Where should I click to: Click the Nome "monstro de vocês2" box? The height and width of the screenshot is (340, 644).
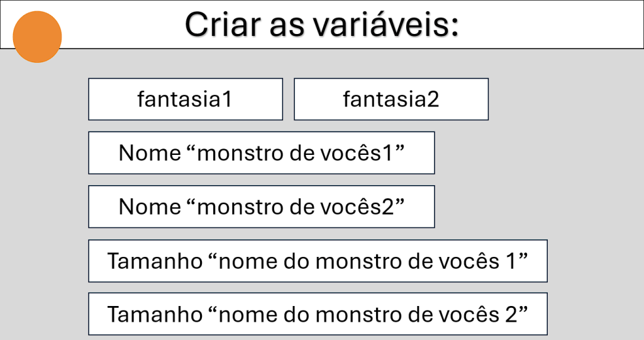click(x=261, y=207)
